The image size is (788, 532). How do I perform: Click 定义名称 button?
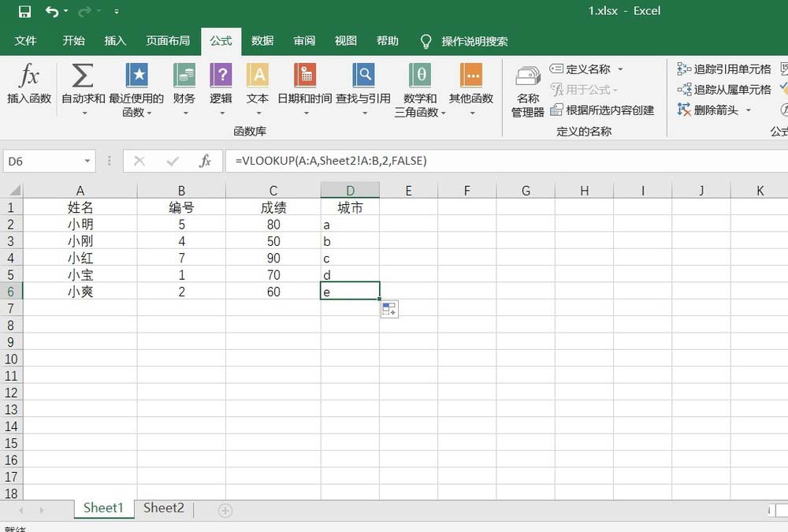[580, 69]
